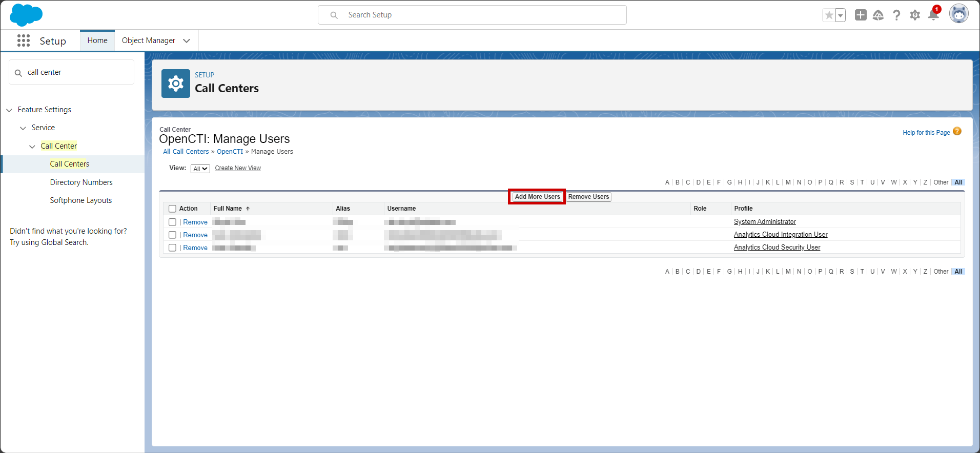Click the orange help icon beside Help for this Page
Viewport: 980px width, 453px height.
tap(957, 132)
